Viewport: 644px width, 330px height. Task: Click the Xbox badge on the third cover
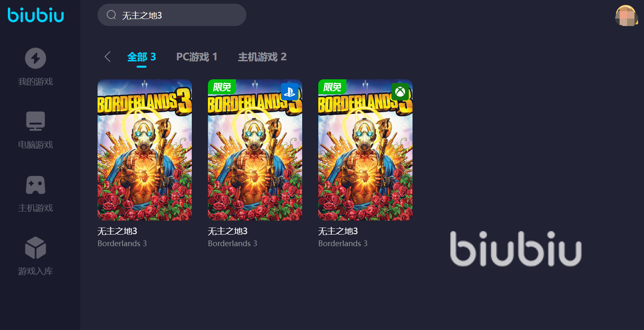tap(400, 91)
